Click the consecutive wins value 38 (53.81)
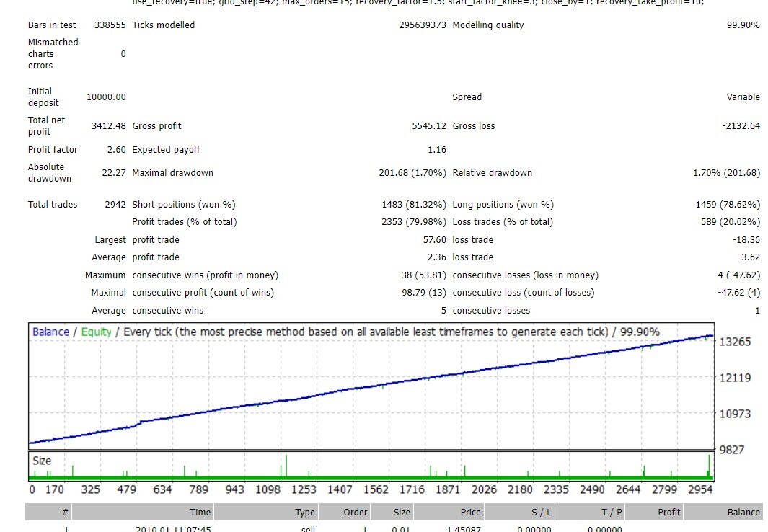Screen dimensions: 768x532 click(x=424, y=275)
